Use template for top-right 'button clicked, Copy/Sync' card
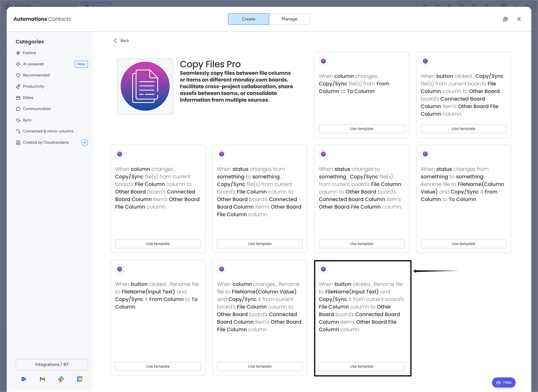The width and height of the screenshot is (538, 392). (x=463, y=129)
